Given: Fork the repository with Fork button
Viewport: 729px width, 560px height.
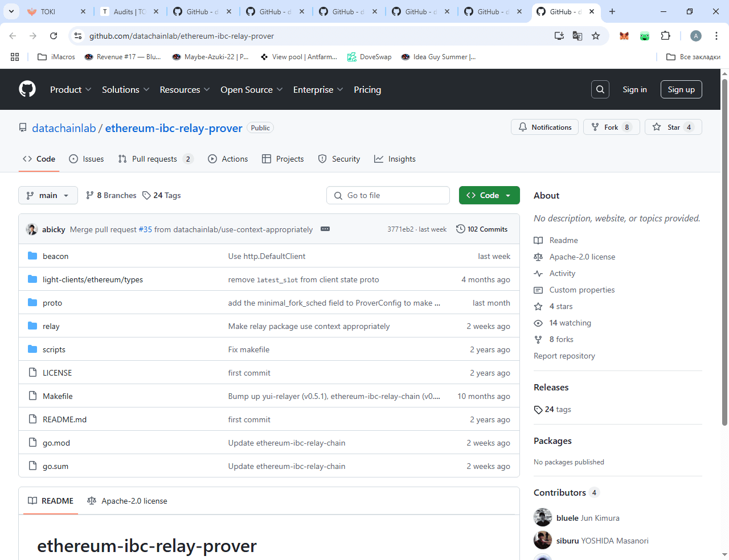Looking at the screenshot, I should tap(612, 127).
